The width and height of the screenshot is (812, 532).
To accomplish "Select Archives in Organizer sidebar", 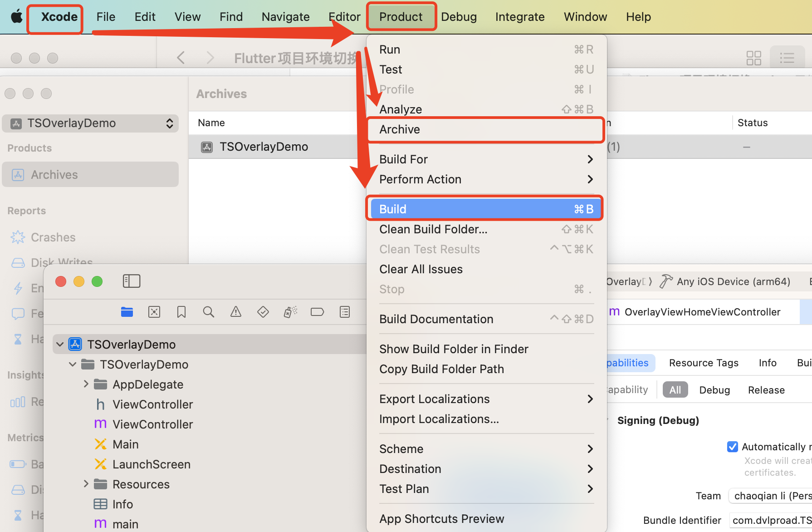I will 91,175.
